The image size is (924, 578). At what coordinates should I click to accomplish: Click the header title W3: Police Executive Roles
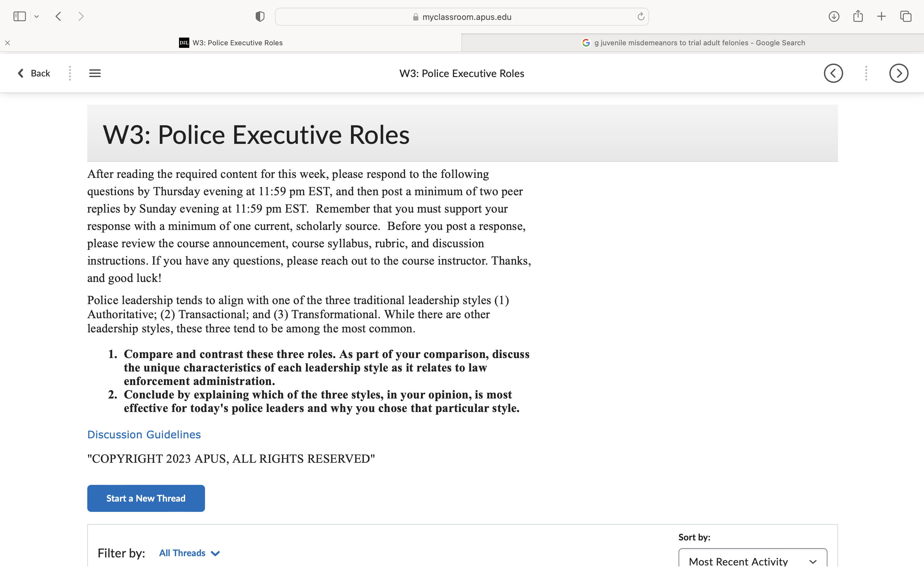coord(462,74)
